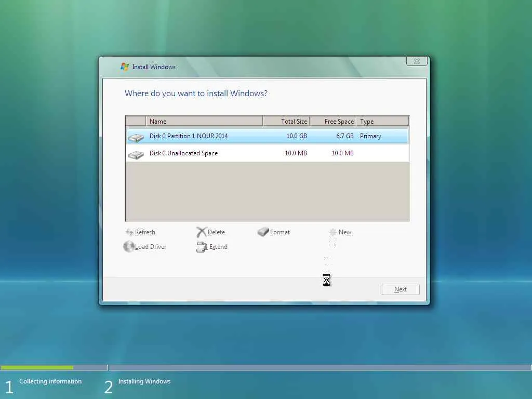The width and height of the screenshot is (532, 399).
Task: Click 10.0 MB free space of Unallocated Space
Action: 343,153
